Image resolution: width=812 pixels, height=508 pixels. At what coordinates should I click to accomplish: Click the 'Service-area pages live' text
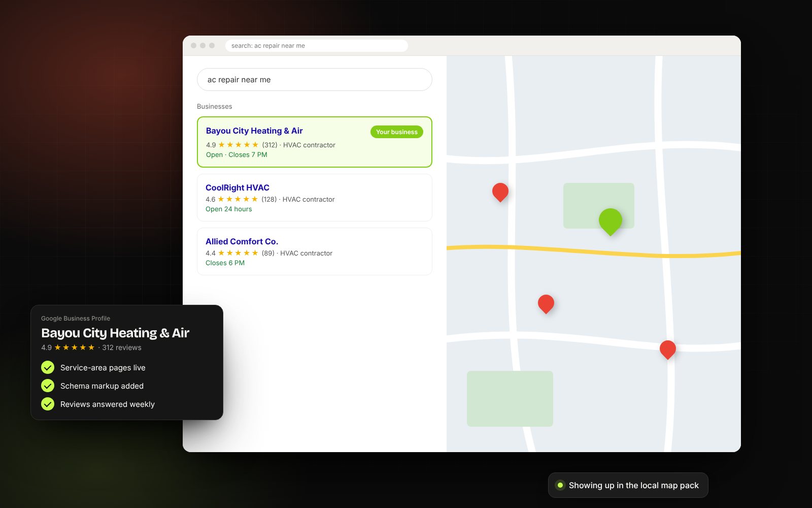103,367
